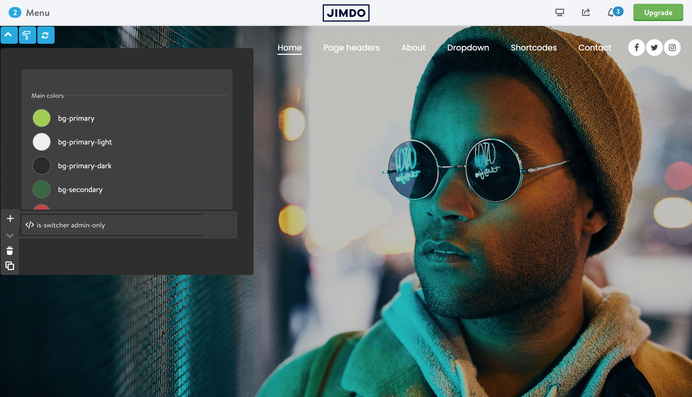Open the Twitter social icon
692x397 pixels.
coord(654,48)
